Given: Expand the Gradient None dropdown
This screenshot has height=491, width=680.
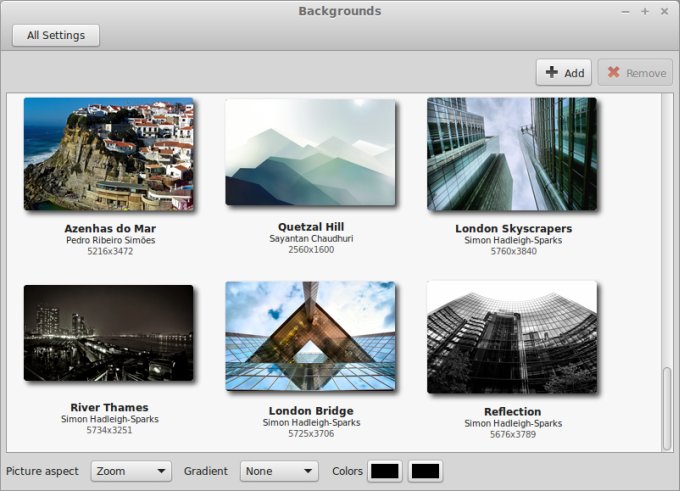Looking at the screenshot, I should pyautogui.click(x=279, y=471).
